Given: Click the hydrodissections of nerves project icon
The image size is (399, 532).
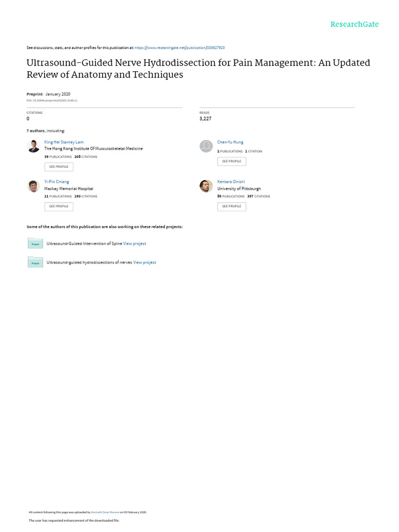Looking at the screenshot, I should [35, 262].
